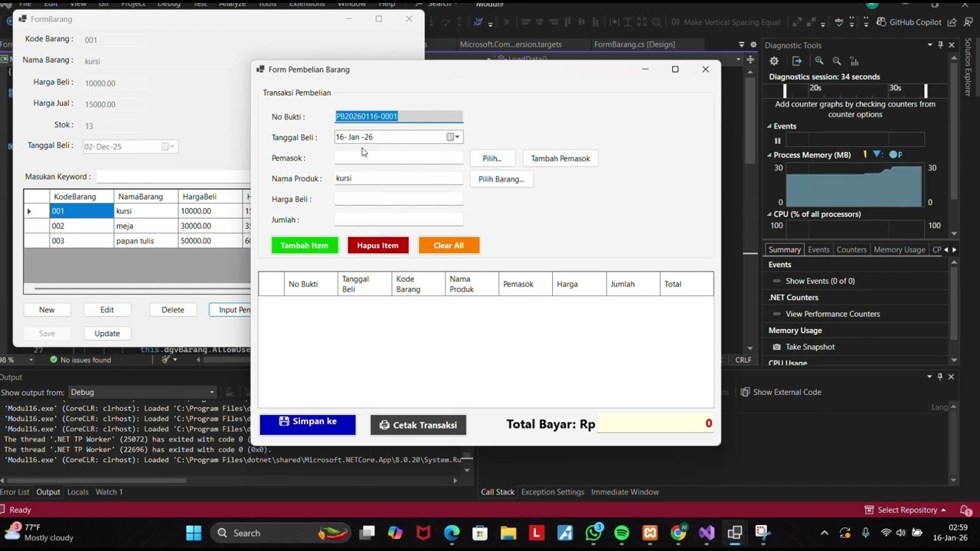Click into the Jumlah input field

point(399,220)
